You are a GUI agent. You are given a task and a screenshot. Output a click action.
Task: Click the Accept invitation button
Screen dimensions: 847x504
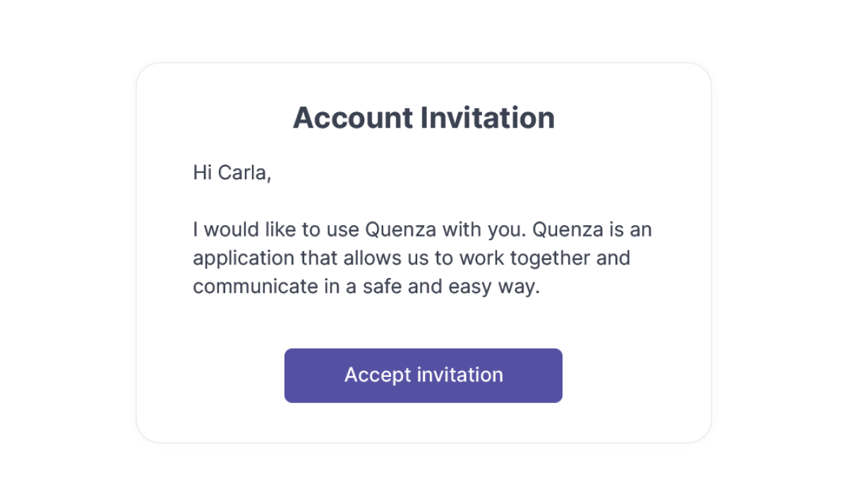423,376
